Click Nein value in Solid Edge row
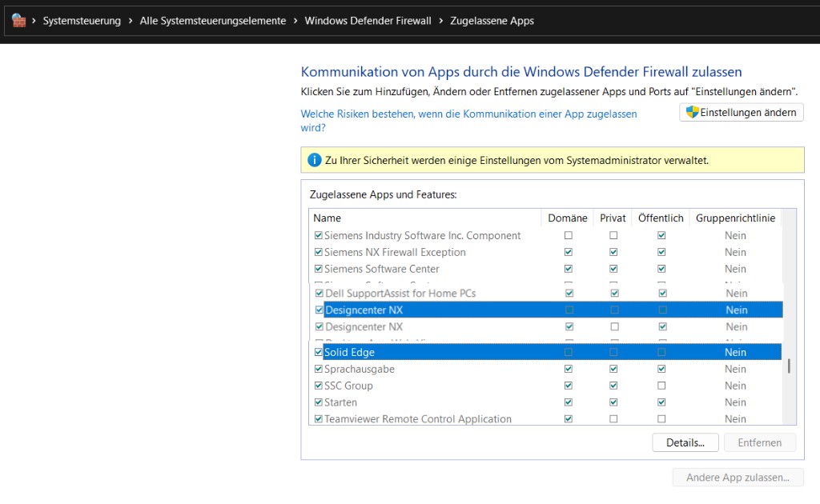The image size is (820, 504). click(x=735, y=353)
